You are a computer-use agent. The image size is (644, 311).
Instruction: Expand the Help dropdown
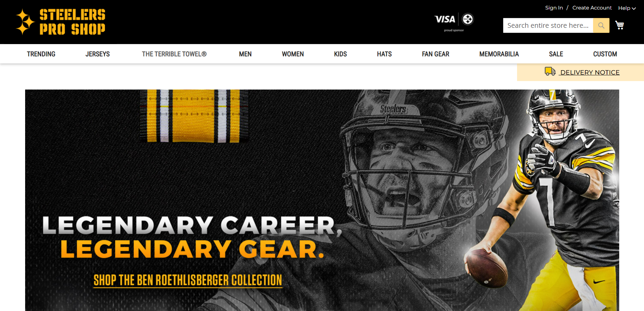[627, 8]
